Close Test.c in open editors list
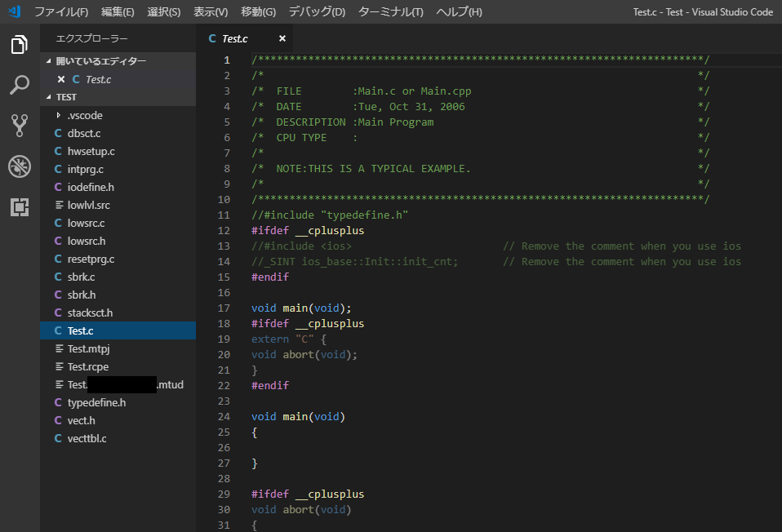The width and height of the screenshot is (782, 532). (x=61, y=79)
